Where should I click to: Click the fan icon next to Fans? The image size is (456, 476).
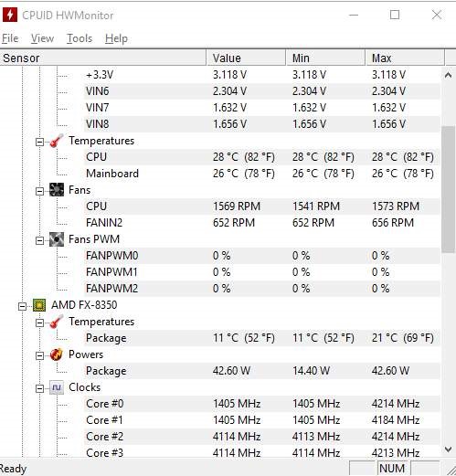click(57, 190)
